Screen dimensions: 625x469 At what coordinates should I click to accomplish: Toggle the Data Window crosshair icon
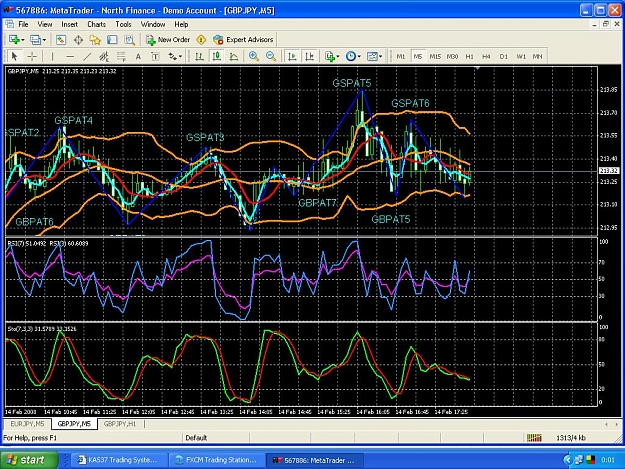click(x=78, y=40)
